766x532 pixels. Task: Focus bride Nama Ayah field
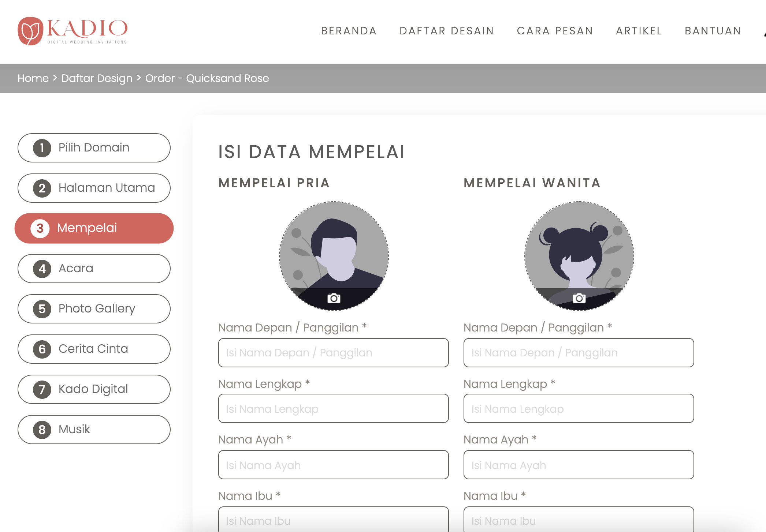coord(579,465)
